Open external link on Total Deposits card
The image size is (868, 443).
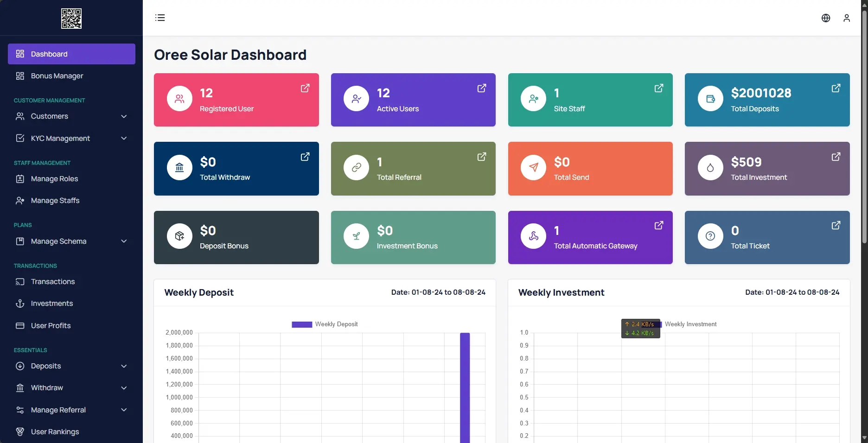(836, 88)
